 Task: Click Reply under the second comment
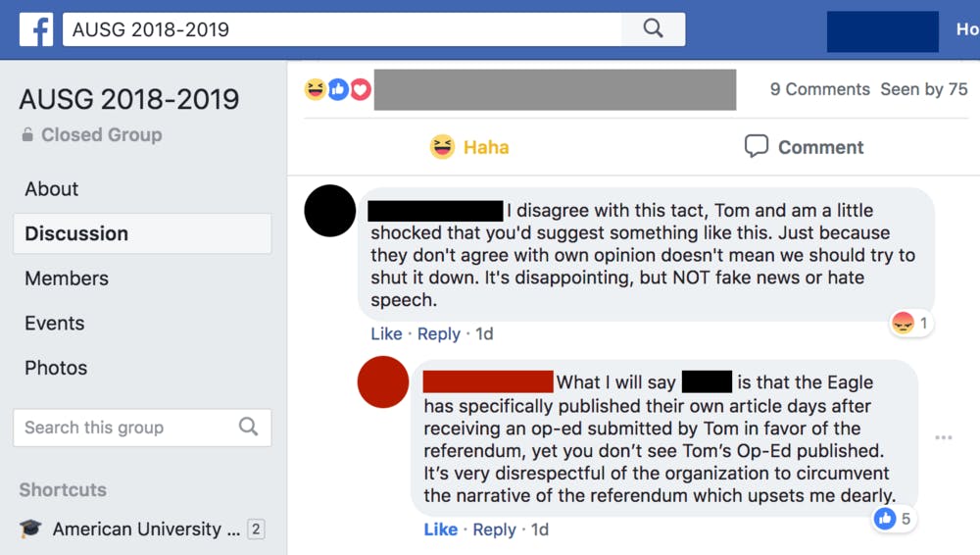point(494,530)
